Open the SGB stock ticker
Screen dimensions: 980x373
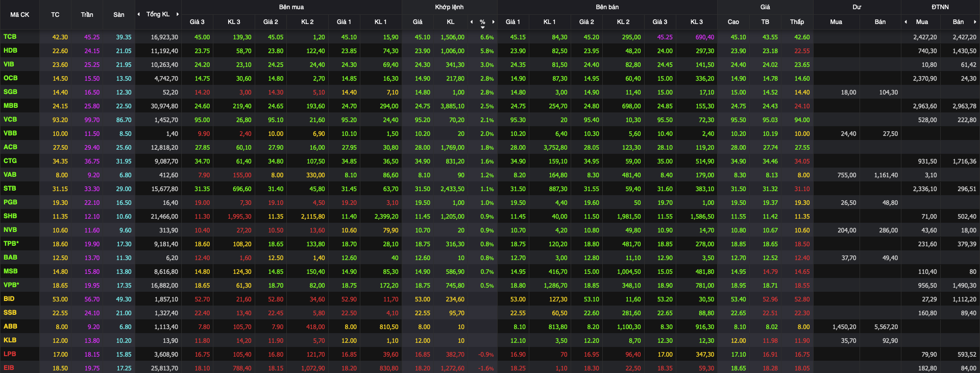(10, 92)
